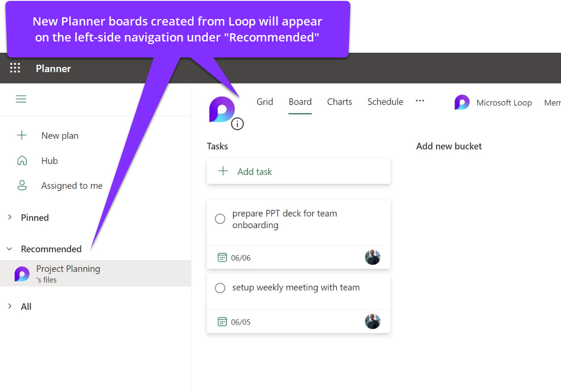Click the large Loop plan logo
Screen dimensions: 561x392
pyautogui.click(x=222, y=109)
